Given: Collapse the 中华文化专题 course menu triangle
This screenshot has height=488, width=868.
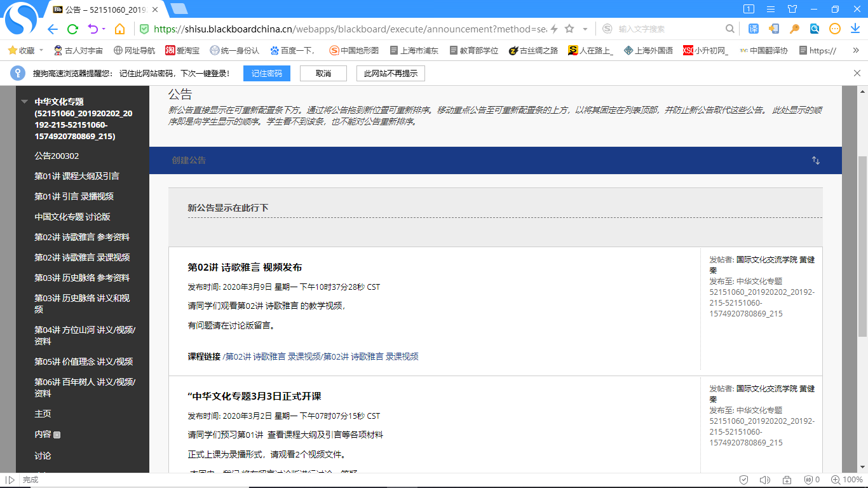Looking at the screenshot, I should (25, 102).
